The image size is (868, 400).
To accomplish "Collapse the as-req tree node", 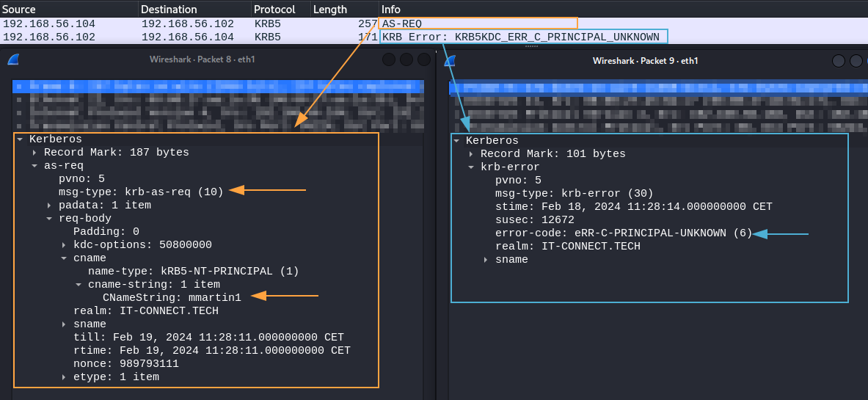I will pyautogui.click(x=34, y=166).
